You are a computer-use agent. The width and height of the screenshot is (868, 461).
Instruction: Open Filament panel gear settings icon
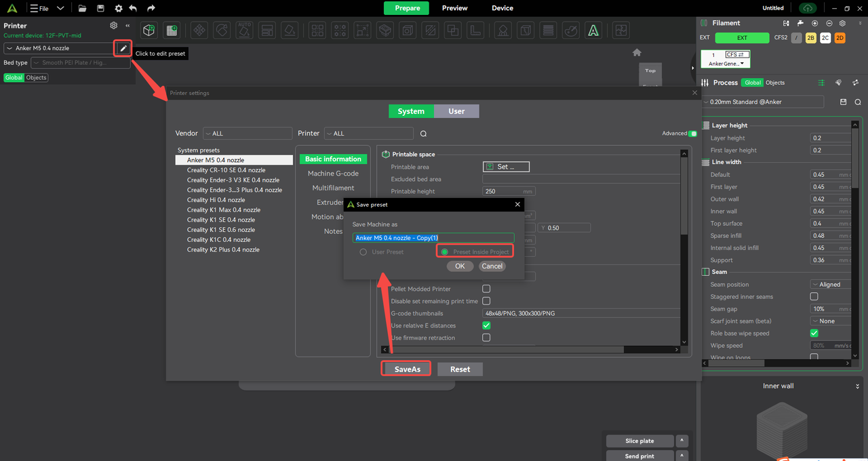[842, 23]
